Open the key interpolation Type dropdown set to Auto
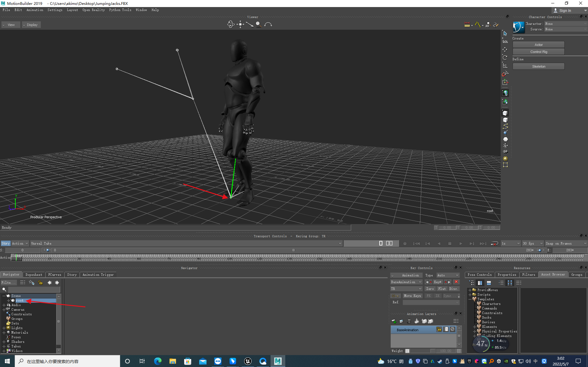The height and width of the screenshot is (367, 588). [x=448, y=275]
